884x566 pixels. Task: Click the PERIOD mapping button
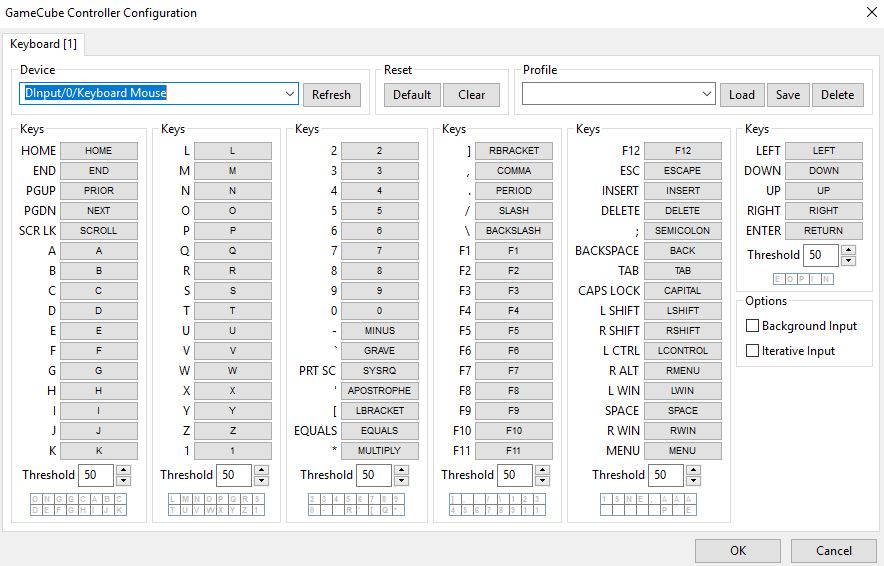click(514, 191)
